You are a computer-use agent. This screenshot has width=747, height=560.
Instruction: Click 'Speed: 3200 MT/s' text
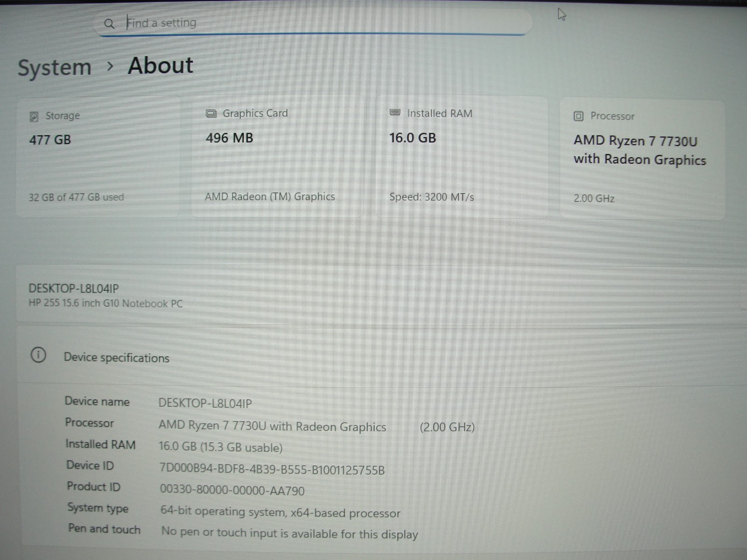pyautogui.click(x=432, y=197)
